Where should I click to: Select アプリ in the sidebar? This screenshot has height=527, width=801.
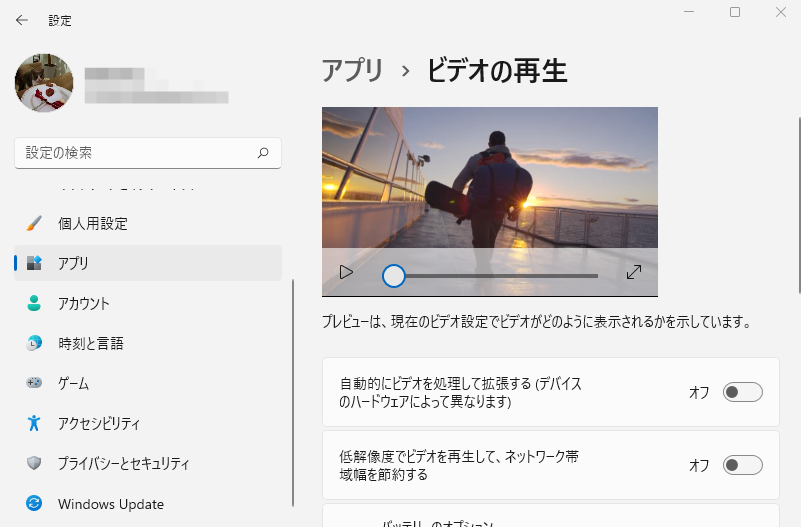point(148,263)
